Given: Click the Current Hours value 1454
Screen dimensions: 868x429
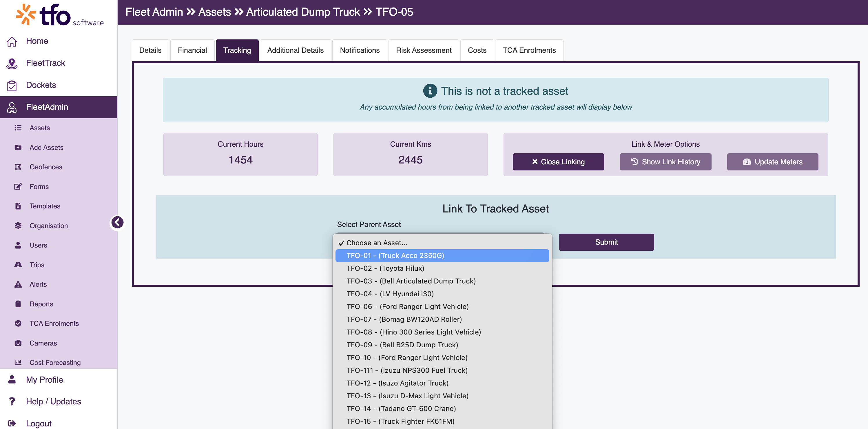Looking at the screenshot, I should tap(240, 160).
